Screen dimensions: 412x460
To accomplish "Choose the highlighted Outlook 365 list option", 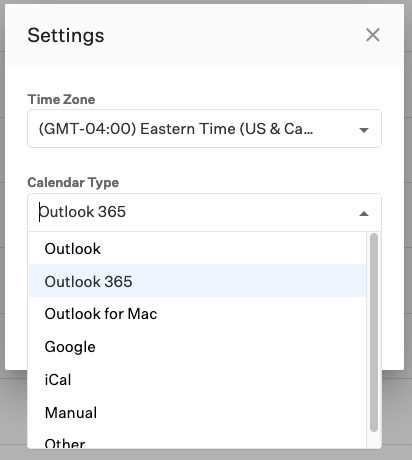I will (197, 281).
